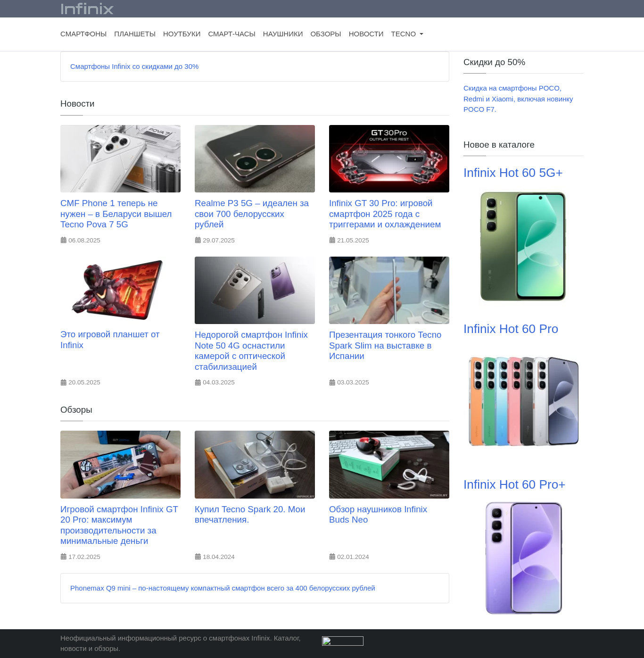The width and height of the screenshot is (644, 658).
Task: Click Realme P3 5G phone thumbnail
Action: click(255, 158)
